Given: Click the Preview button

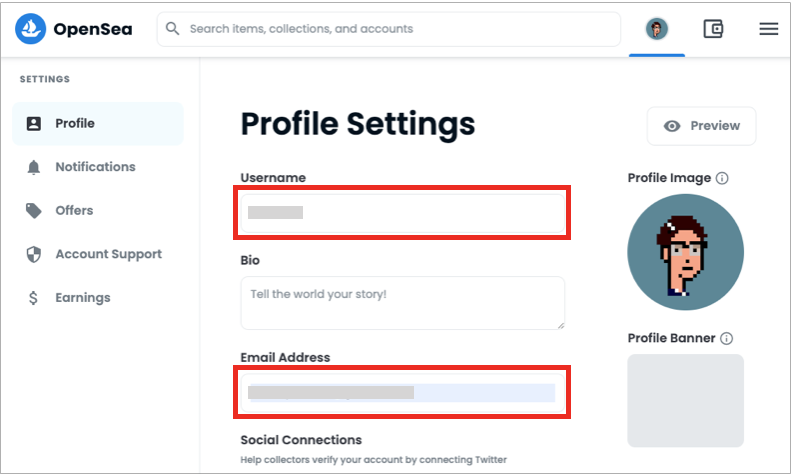Looking at the screenshot, I should point(701,126).
